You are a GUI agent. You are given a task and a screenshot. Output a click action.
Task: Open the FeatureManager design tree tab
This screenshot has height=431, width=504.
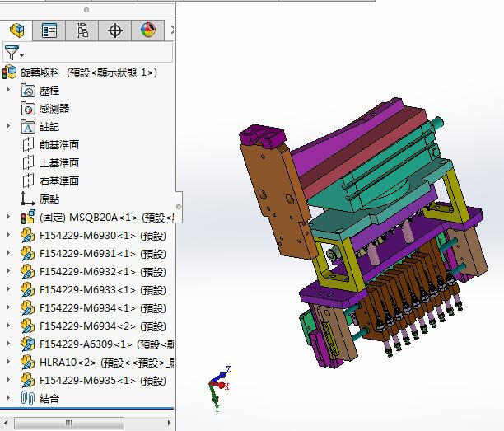[x=16, y=30]
